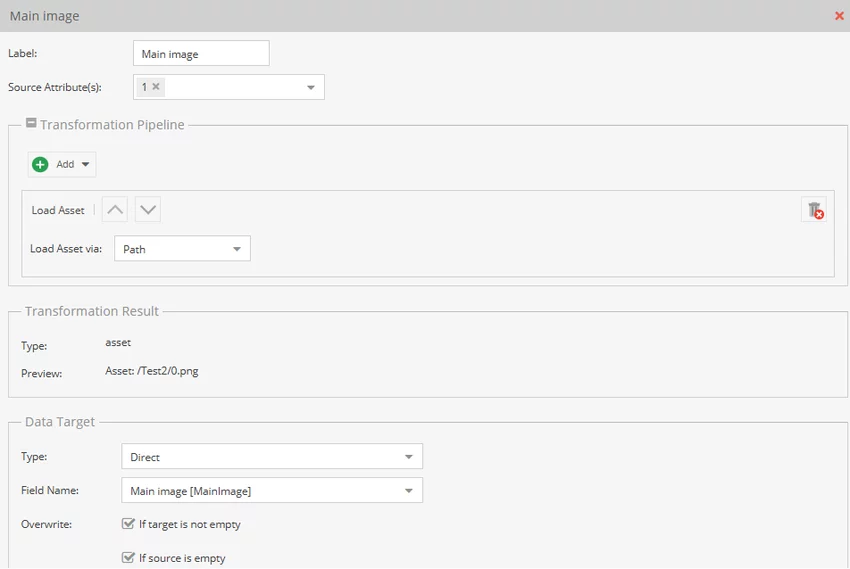Open the Load Asset via dropdown

(x=182, y=249)
